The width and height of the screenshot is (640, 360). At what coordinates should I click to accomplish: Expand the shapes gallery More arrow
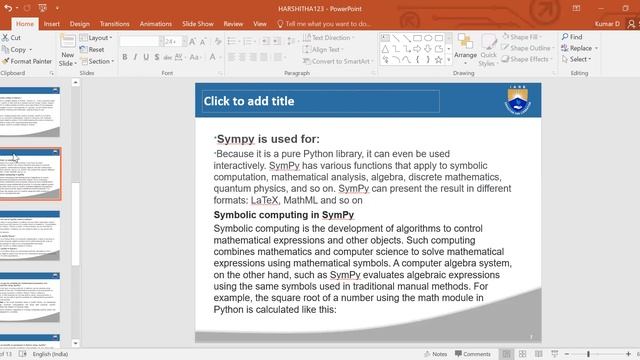pos(449,60)
